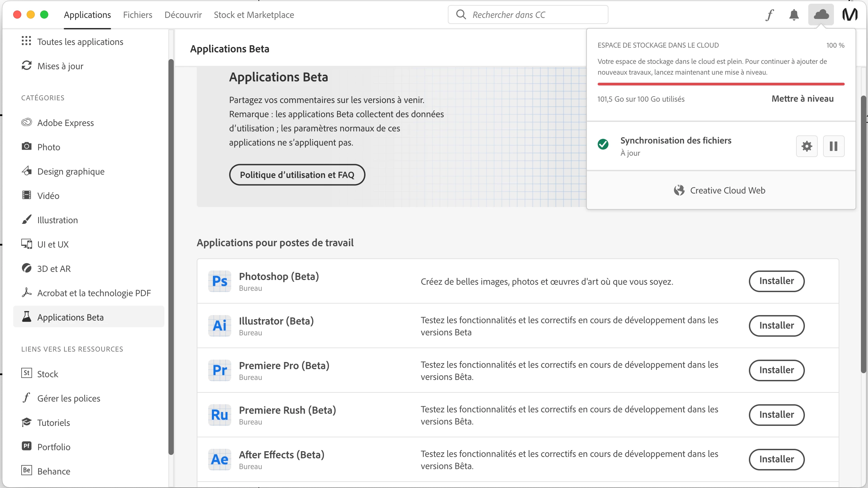Click the red cloud storage progress bar
The width and height of the screenshot is (868, 488).
721,84
